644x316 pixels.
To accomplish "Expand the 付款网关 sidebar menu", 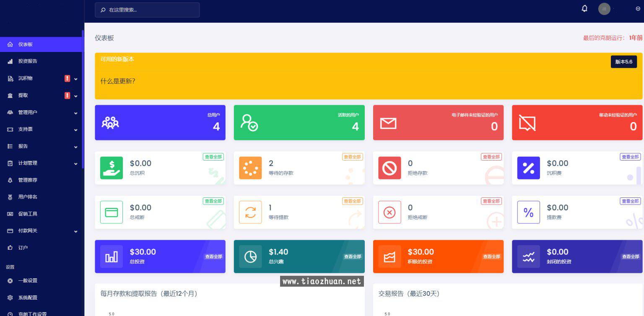I will click(x=76, y=231).
